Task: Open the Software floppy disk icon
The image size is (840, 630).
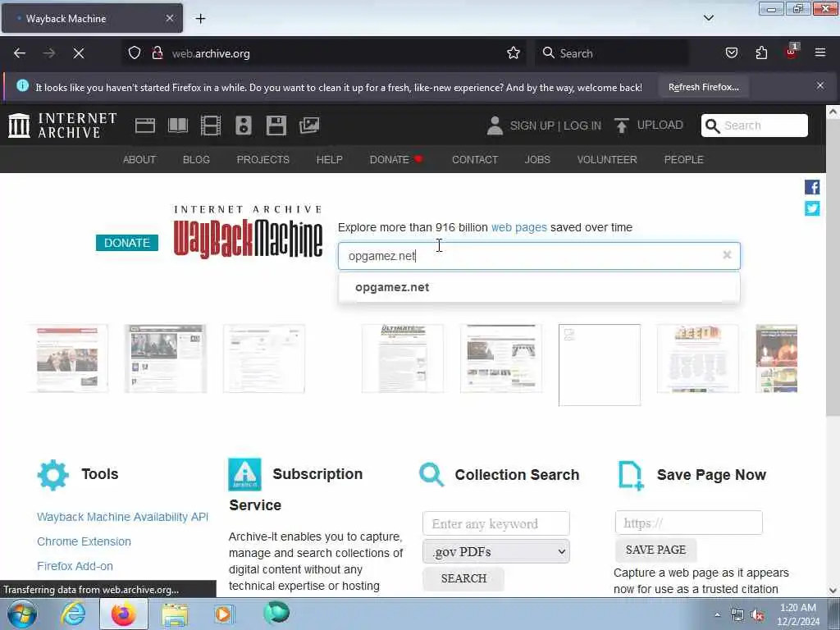Action: [x=276, y=126]
